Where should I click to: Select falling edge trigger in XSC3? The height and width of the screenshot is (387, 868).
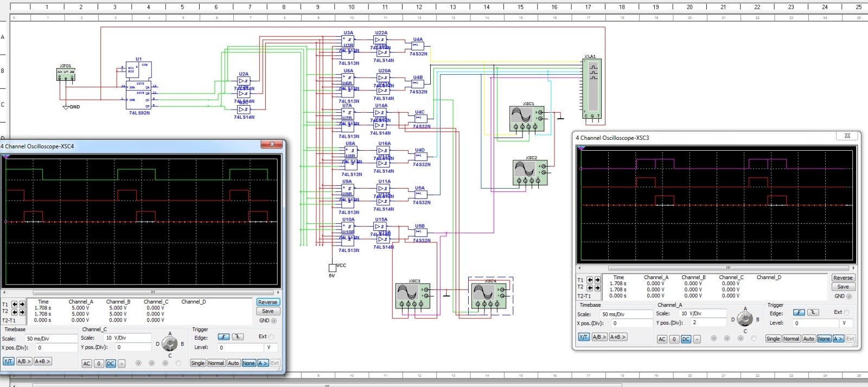point(813,312)
